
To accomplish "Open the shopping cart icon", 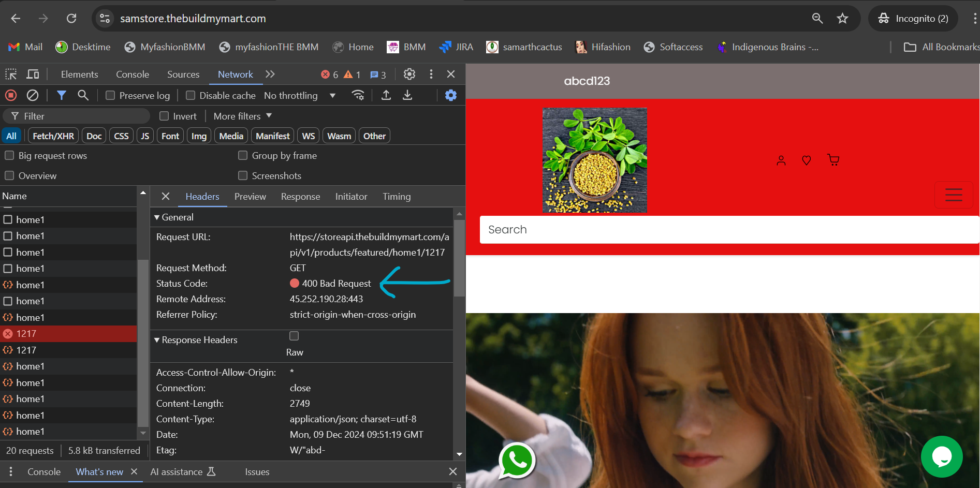I will point(833,160).
